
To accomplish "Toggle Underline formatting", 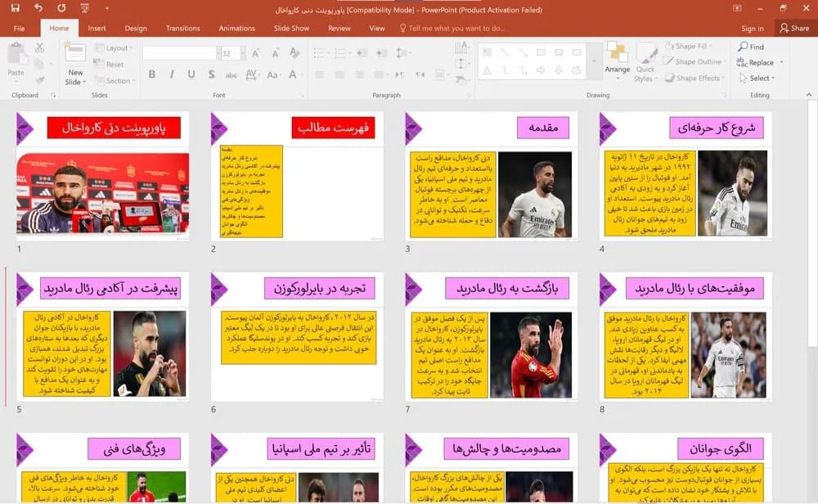I will tap(191, 74).
